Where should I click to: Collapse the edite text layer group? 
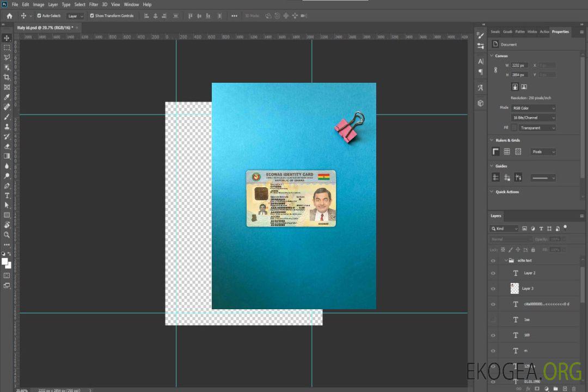click(505, 261)
